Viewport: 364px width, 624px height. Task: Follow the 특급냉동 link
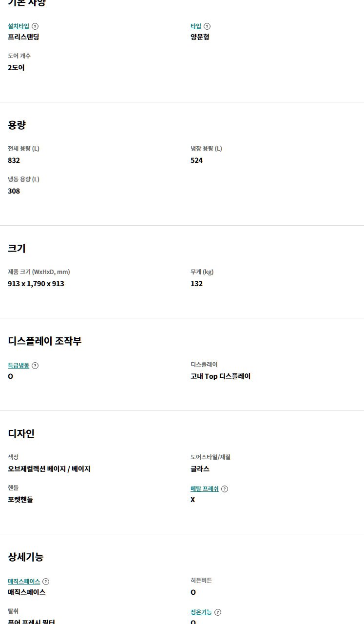coord(19,366)
